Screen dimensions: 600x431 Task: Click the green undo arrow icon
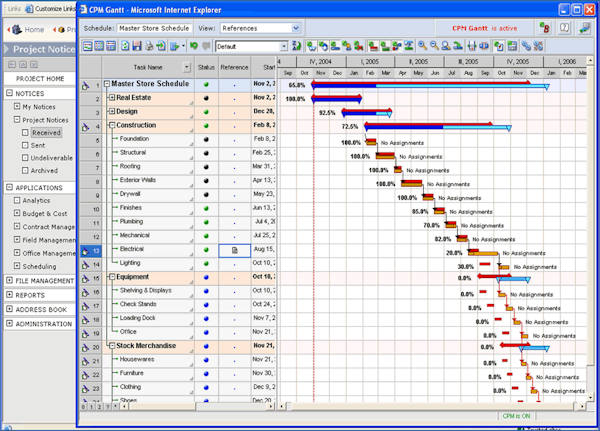coord(193,47)
